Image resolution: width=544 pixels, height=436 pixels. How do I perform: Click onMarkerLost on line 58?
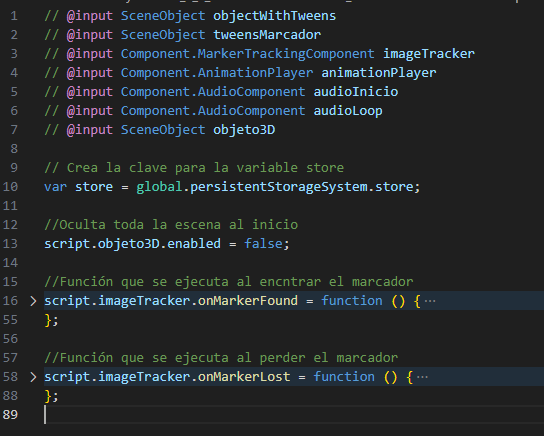(x=244, y=377)
